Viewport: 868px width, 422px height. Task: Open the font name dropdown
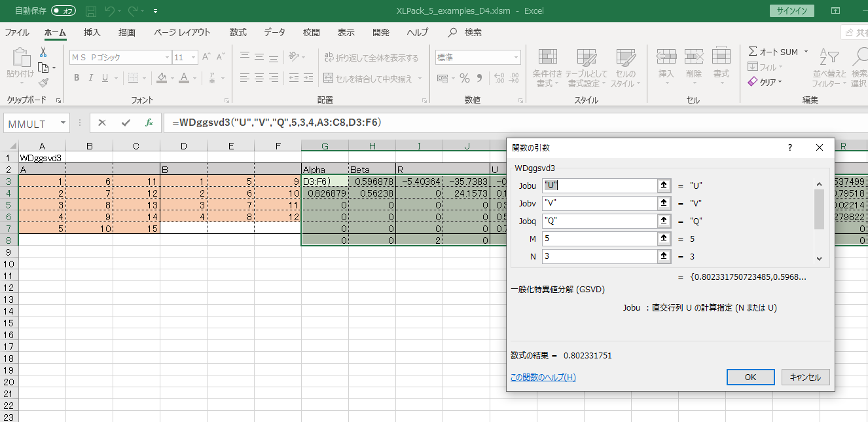166,58
